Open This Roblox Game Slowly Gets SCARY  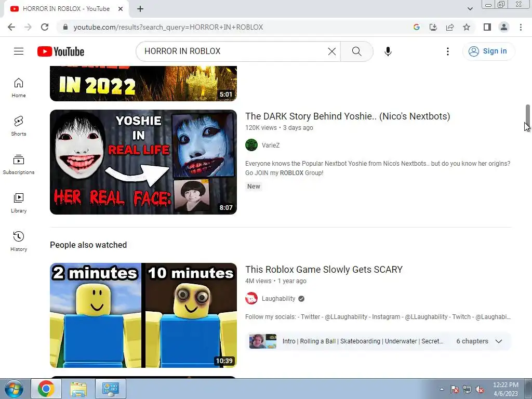click(324, 270)
